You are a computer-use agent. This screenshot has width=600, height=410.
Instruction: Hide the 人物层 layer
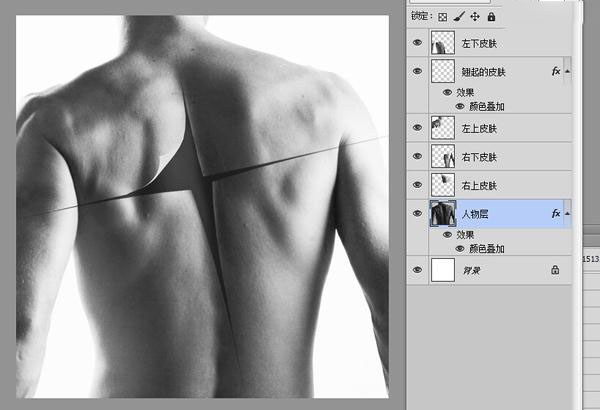(x=417, y=214)
